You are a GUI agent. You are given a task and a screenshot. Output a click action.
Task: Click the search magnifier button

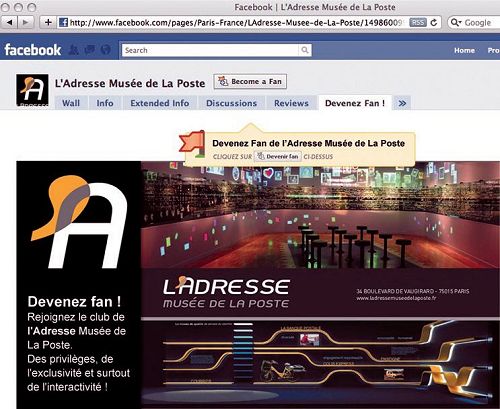tap(305, 50)
